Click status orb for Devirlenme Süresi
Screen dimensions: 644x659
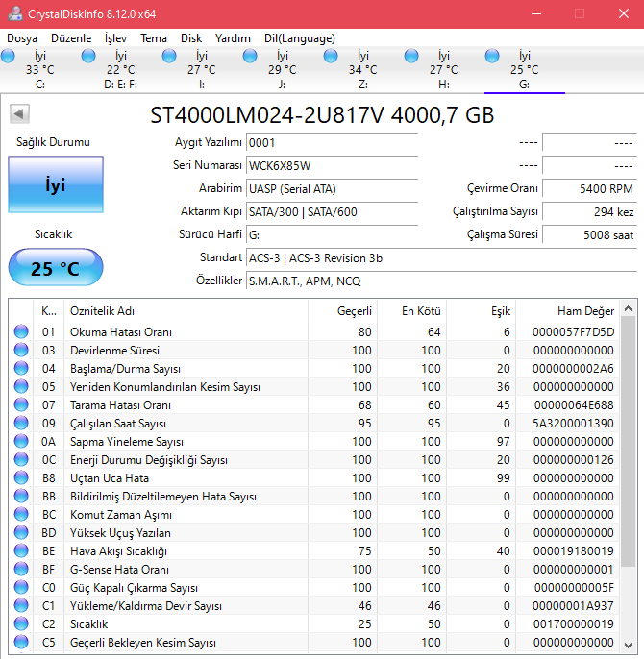tap(21, 350)
